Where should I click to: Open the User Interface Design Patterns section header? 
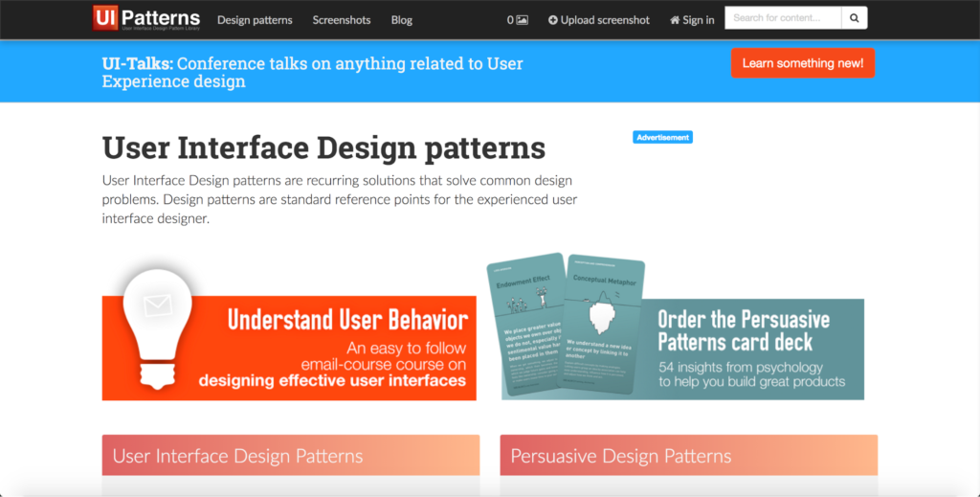pos(290,456)
